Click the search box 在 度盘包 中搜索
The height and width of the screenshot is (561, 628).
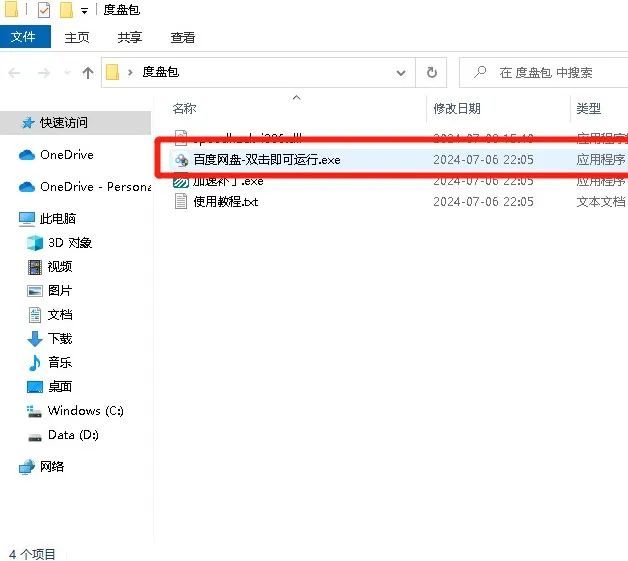(545, 72)
